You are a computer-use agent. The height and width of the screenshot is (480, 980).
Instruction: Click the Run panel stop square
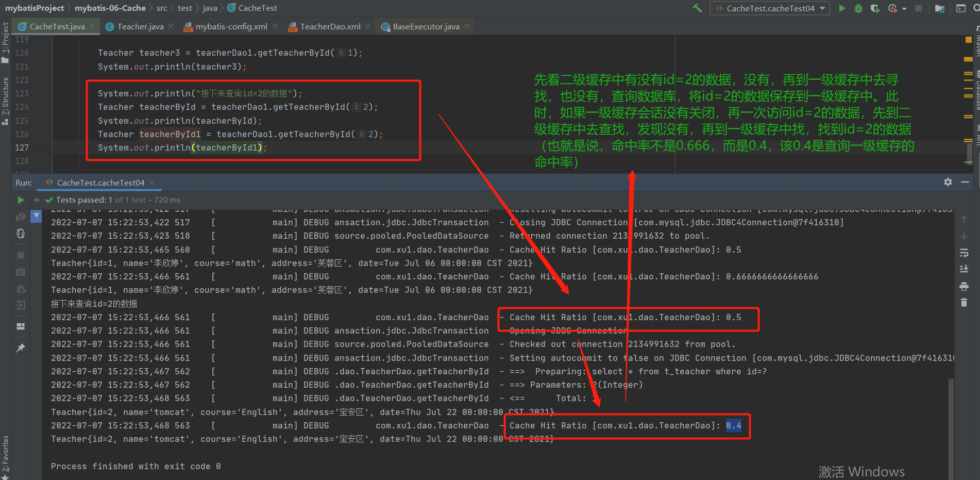click(21, 255)
